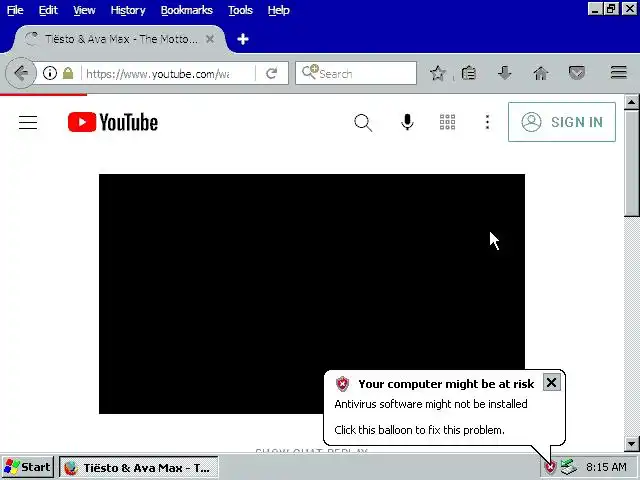640x480 pixels.
Task: Open the Bookmarks menu
Action: coord(187,10)
